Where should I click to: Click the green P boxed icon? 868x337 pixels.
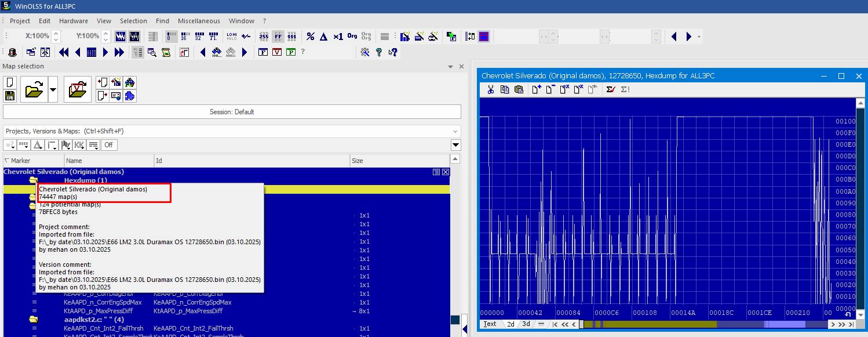tap(291, 52)
